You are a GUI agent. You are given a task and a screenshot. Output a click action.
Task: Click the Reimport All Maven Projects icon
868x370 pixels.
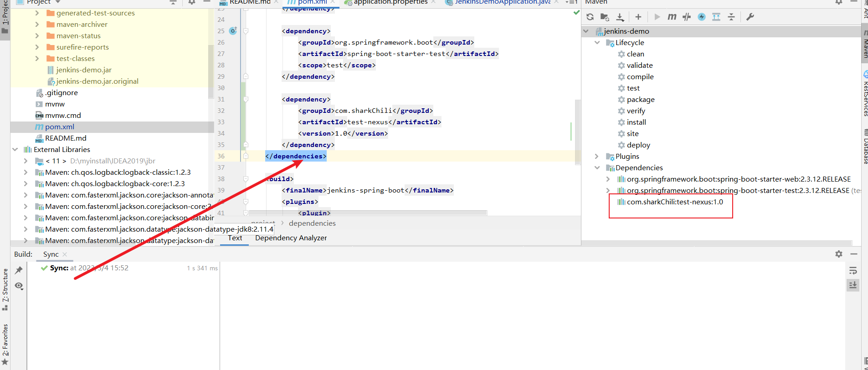point(590,17)
